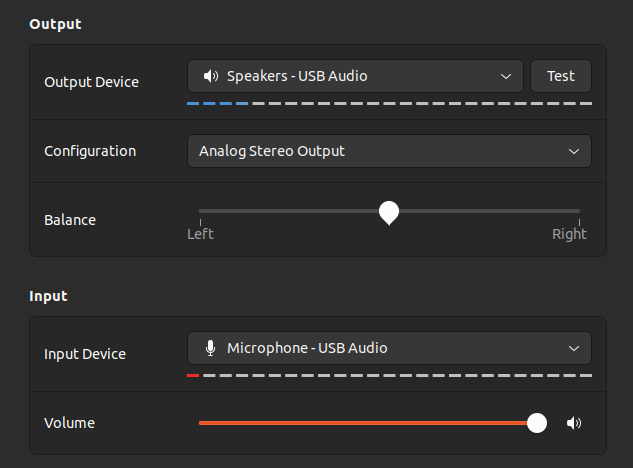Mute input with the volume speaker icon
Image resolution: width=633 pixels, height=468 pixels.
[574, 423]
